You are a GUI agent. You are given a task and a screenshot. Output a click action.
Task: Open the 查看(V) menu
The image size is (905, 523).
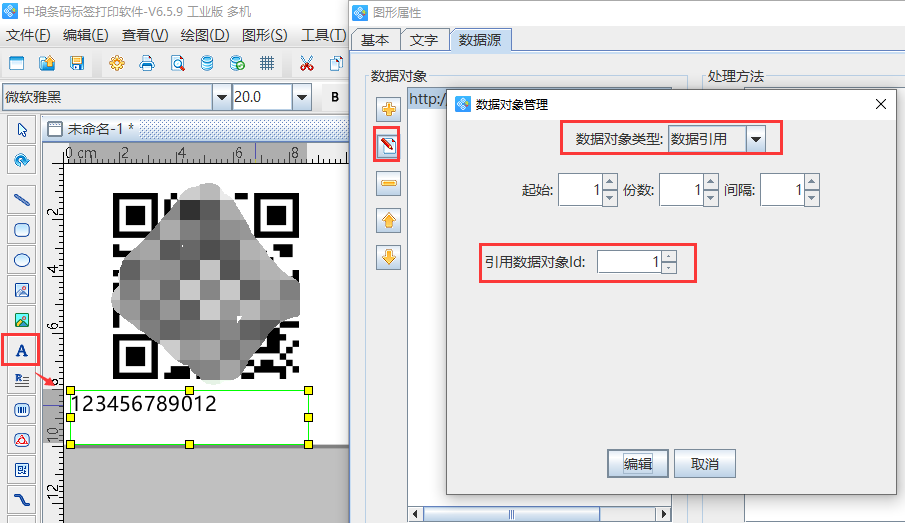click(145, 35)
